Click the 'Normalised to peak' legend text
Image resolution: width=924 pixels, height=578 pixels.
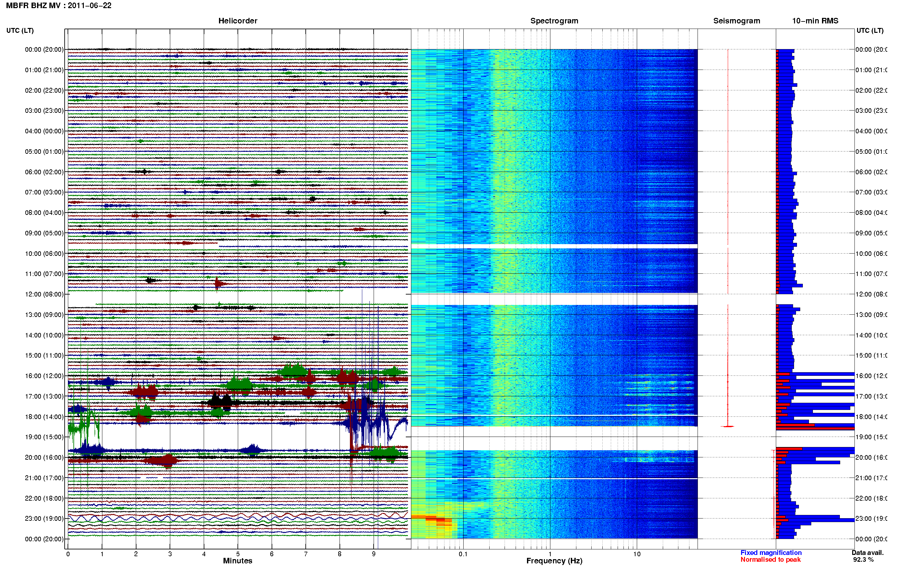pos(770,560)
